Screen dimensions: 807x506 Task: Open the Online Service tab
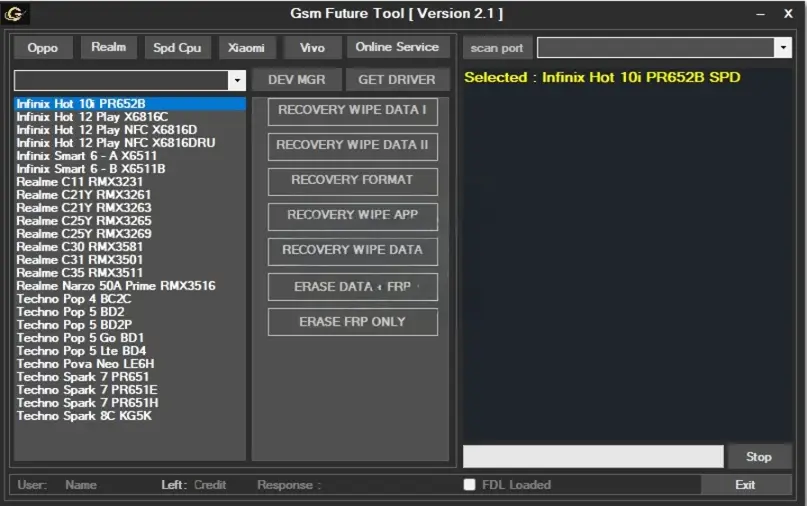(397, 47)
